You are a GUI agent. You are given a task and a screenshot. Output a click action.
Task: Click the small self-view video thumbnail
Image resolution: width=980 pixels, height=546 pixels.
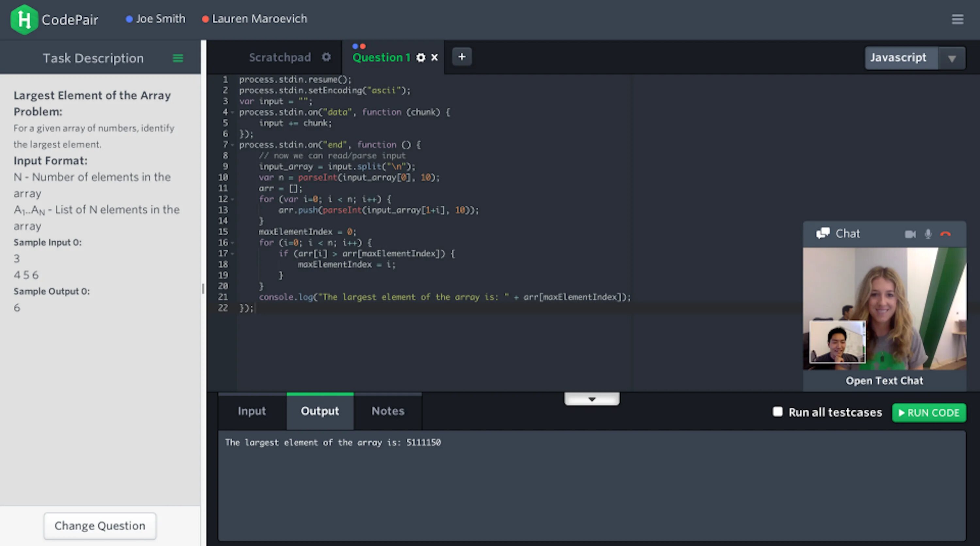tap(837, 342)
